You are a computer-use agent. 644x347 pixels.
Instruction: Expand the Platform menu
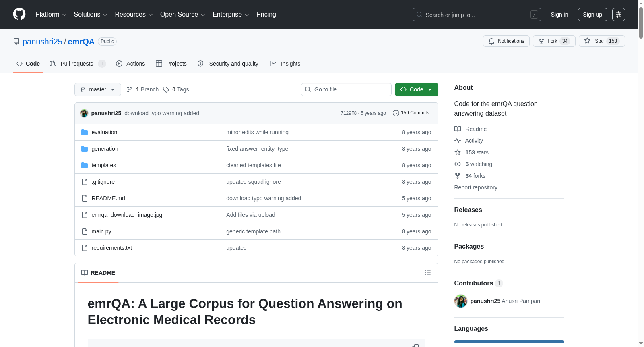(51, 15)
